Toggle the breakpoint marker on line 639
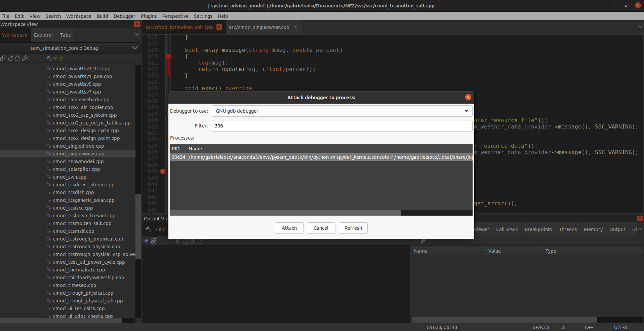 [163, 172]
